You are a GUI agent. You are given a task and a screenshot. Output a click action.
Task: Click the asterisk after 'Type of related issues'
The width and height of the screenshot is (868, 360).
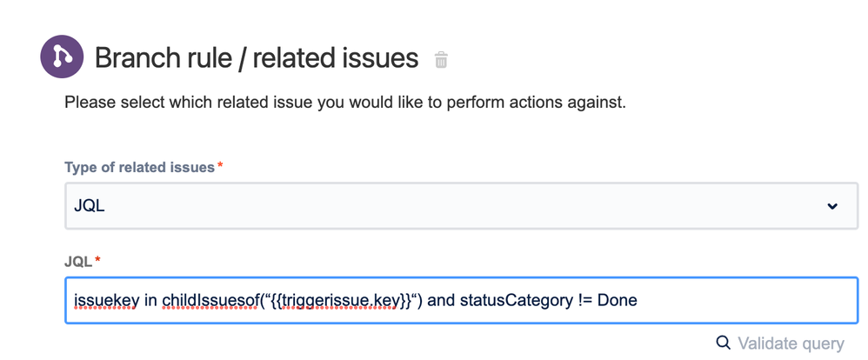tap(220, 166)
